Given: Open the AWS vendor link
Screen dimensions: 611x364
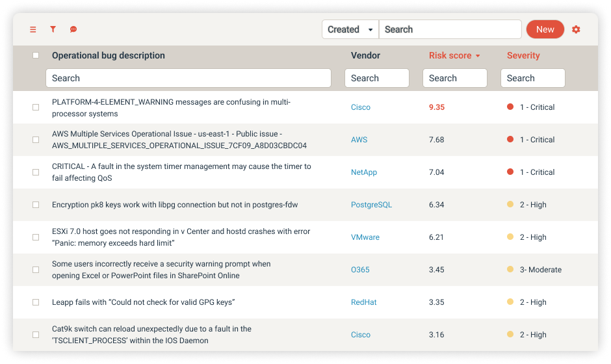Looking at the screenshot, I should (359, 140).
